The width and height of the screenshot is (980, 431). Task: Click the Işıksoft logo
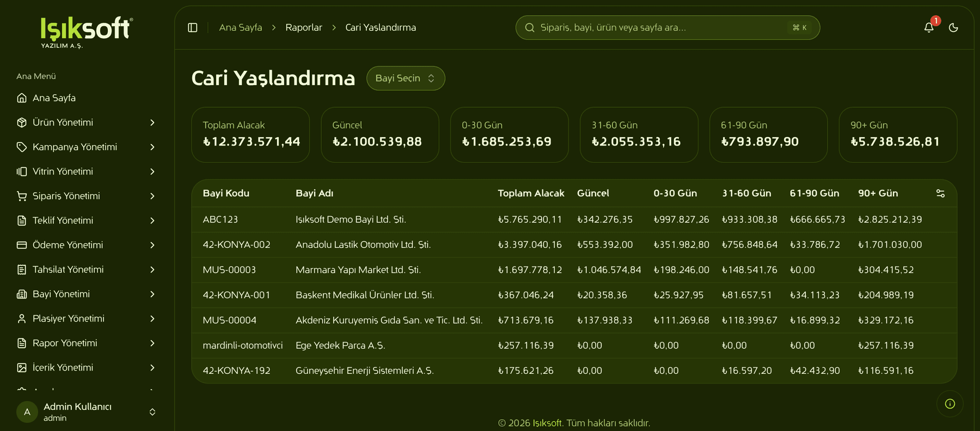point(87,32)
